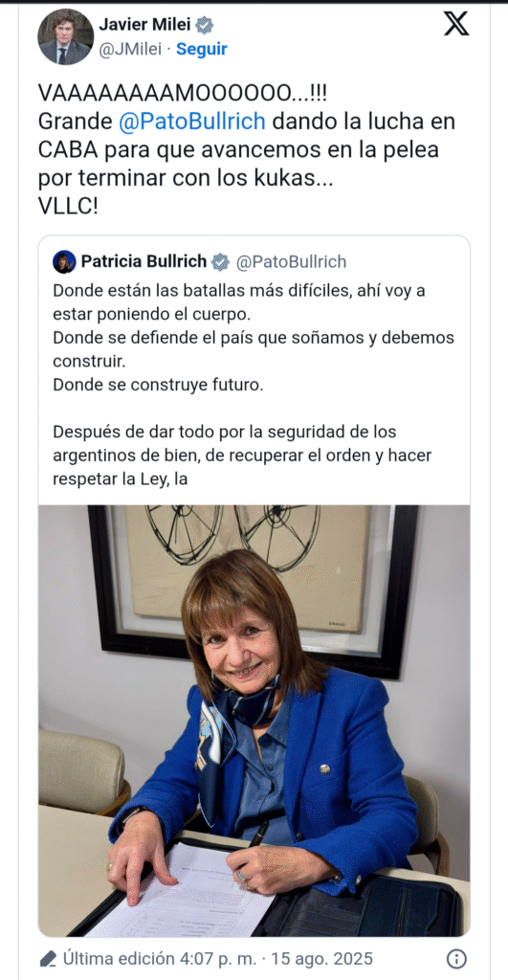This screenshot has width=508, height=980.
Task: Select the gray @PatoBullrich handle in quote
Action: pos(291,262)
